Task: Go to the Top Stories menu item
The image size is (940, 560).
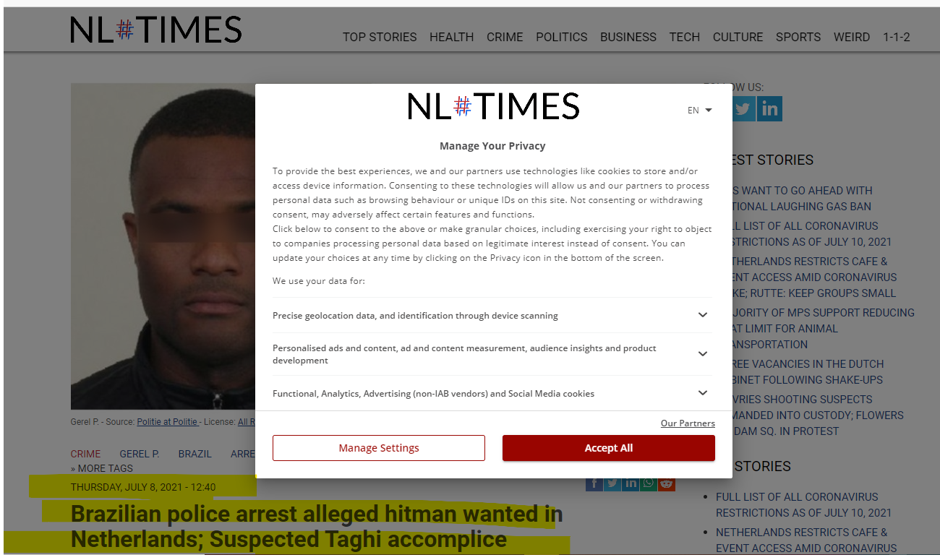Action: click(380, 37)
